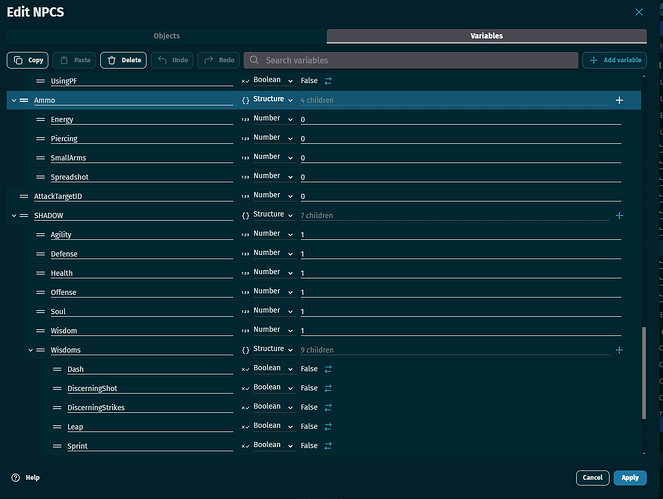Collapse the Wisdoms structure
Viewport: 663px width, 499px height.
30,350
